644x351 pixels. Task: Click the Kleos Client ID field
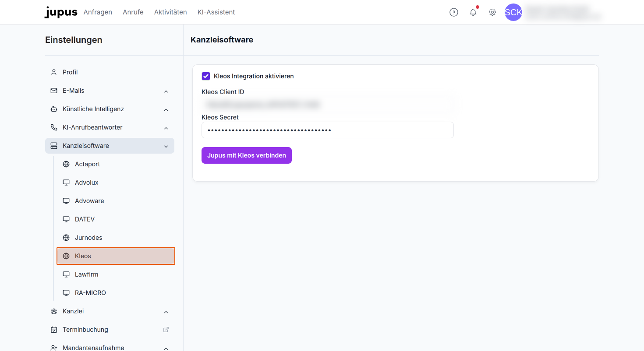[x=328, y=105]
